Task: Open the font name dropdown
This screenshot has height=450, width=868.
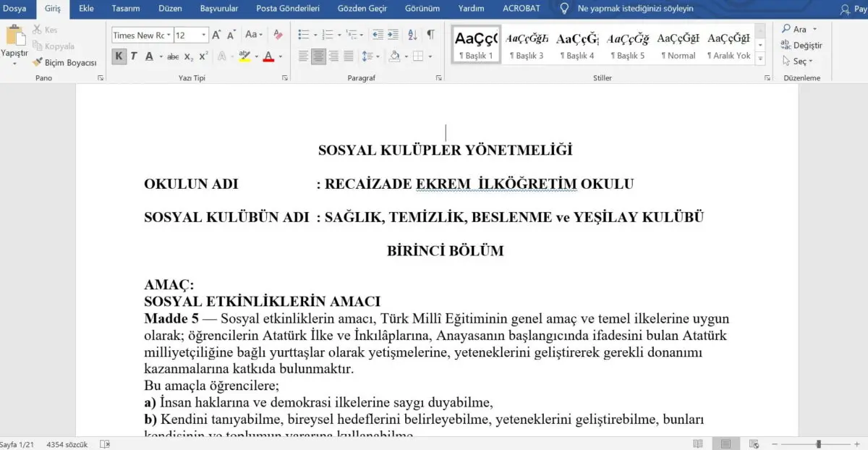Action: click(x=169, y=35)
